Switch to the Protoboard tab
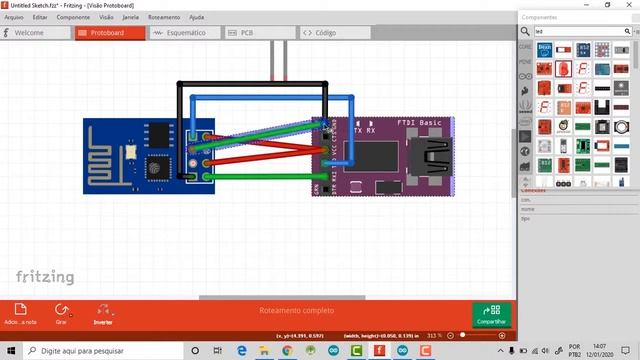Image resolution: width=640 pixels, height=360 pixels. pyautogui.click(x=110, y=33)
